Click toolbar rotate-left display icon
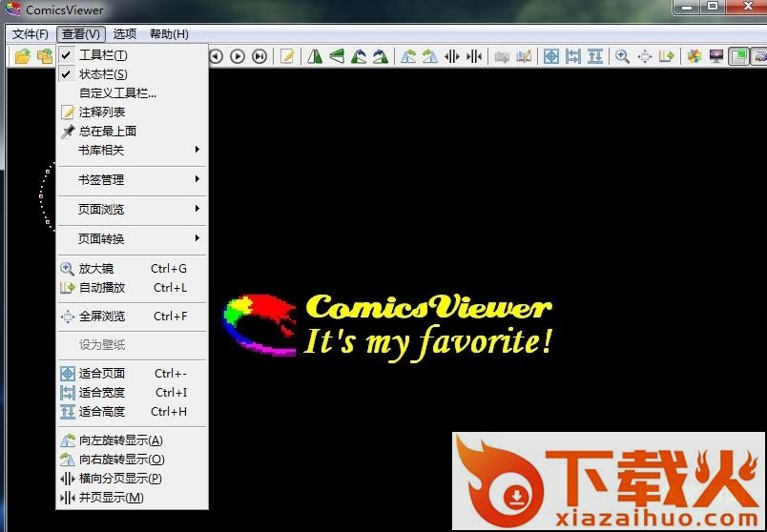Screen dimensions: 767x532 point(408,56)
